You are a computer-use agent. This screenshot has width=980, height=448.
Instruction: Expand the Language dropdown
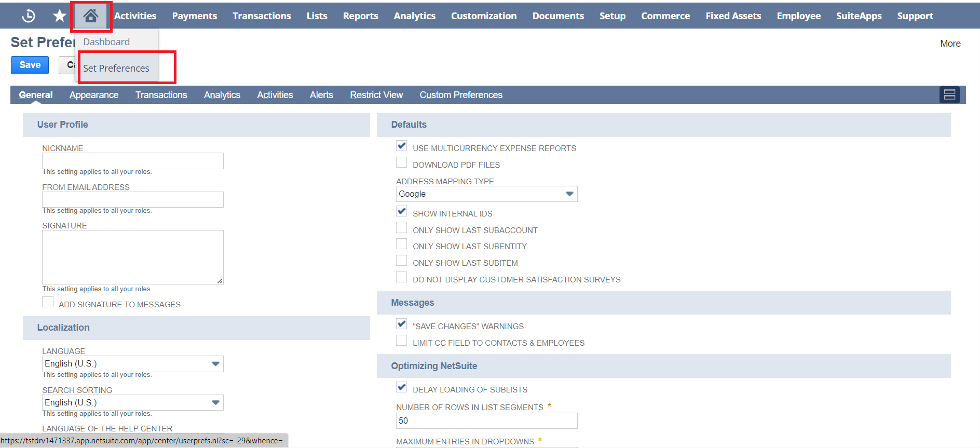tap(132, 364)
